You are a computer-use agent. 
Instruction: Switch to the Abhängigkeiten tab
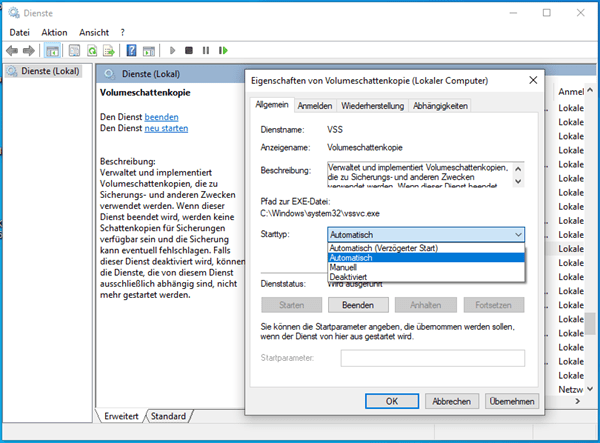[x=440, y=106]
